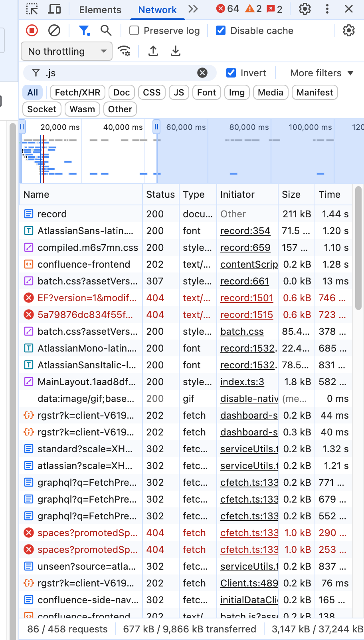Export HAR with the download icon
This screenshot has width=364, height=640.
176,51
